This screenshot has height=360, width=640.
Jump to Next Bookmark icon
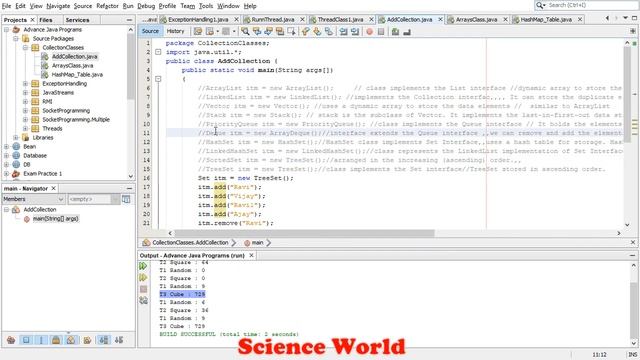[x=317, y=31]
